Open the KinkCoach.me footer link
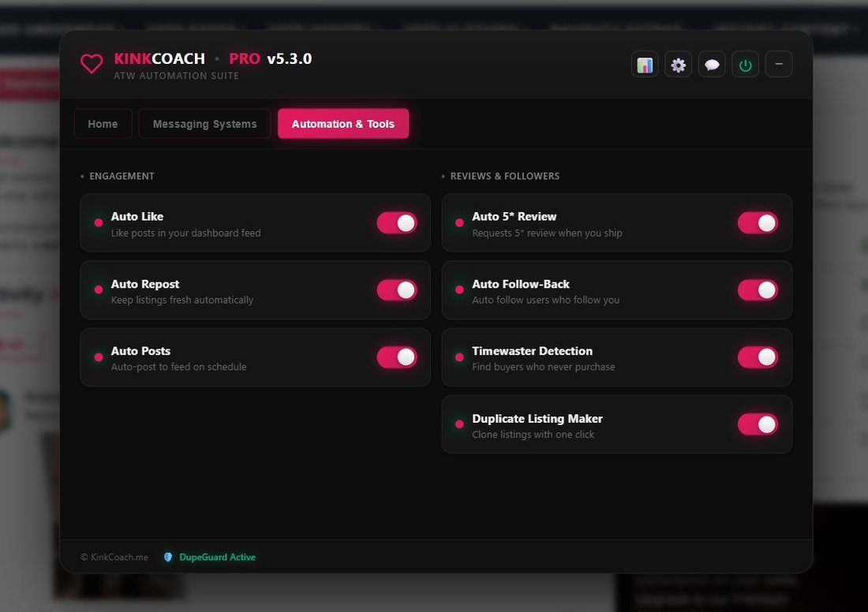Viewport: 868px width, 612px height. click(x=114, y=558)
